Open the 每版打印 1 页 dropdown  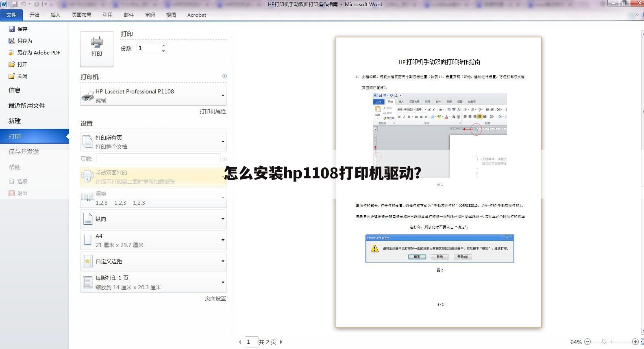(153, 282)
